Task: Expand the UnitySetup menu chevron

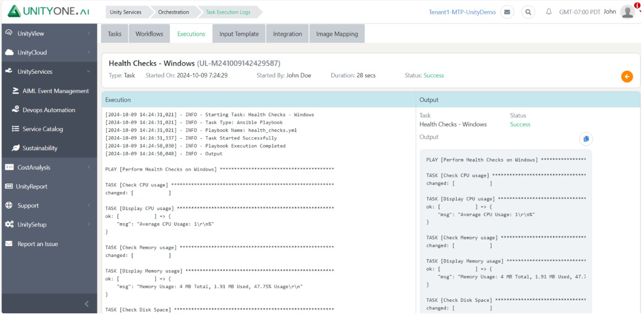Action: (x=89, y=225)
